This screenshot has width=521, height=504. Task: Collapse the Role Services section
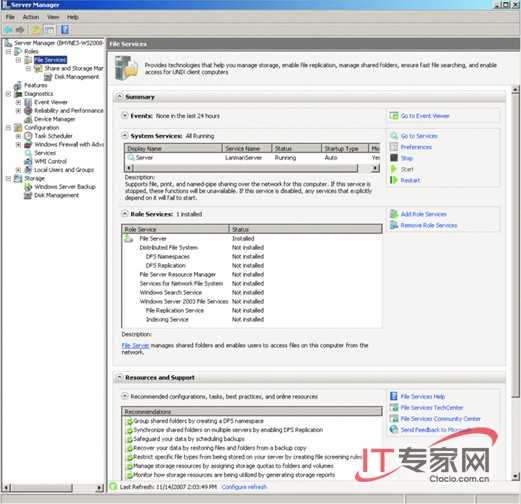[x=125, y=214]
